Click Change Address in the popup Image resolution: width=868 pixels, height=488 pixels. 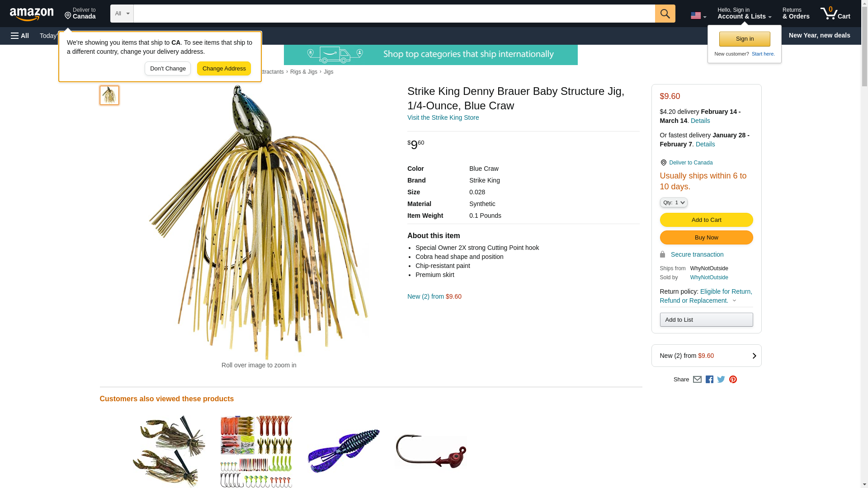pos(224,69)
